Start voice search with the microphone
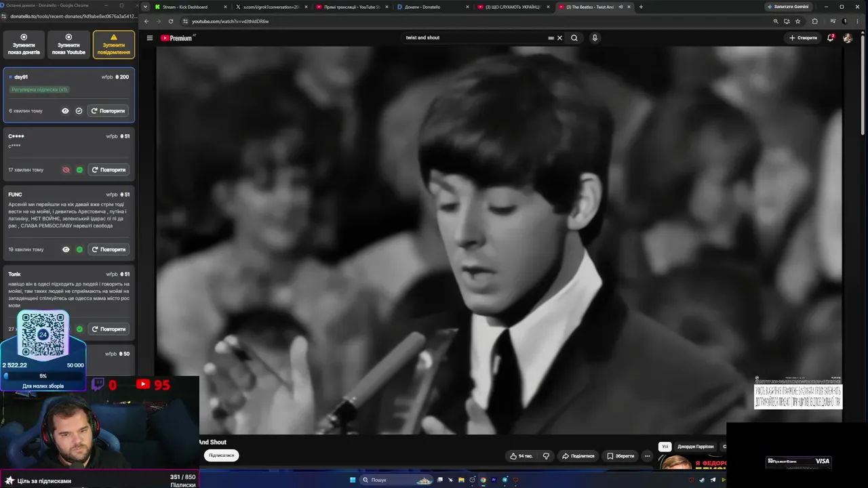 (595, 38)
